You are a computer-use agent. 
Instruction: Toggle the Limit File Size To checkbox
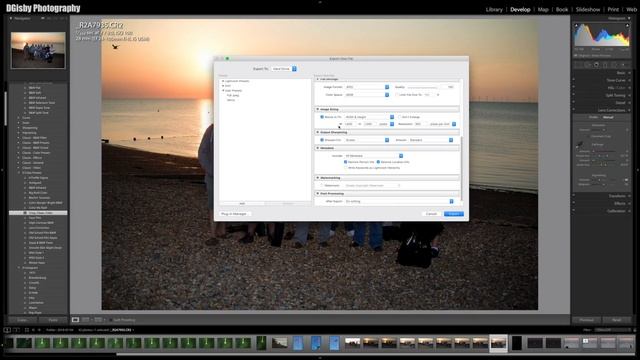click(397, 95)
